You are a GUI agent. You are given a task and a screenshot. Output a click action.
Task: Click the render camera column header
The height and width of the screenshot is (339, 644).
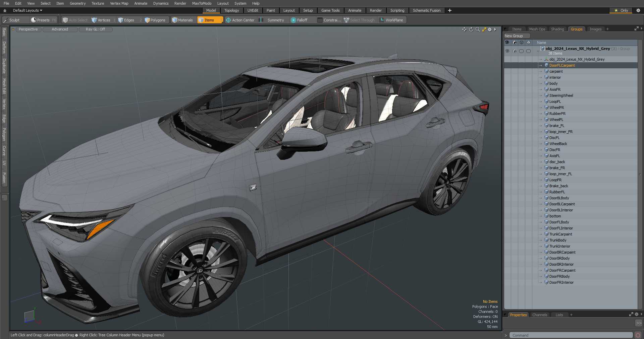pyautogui.click(x=515, y=43)
